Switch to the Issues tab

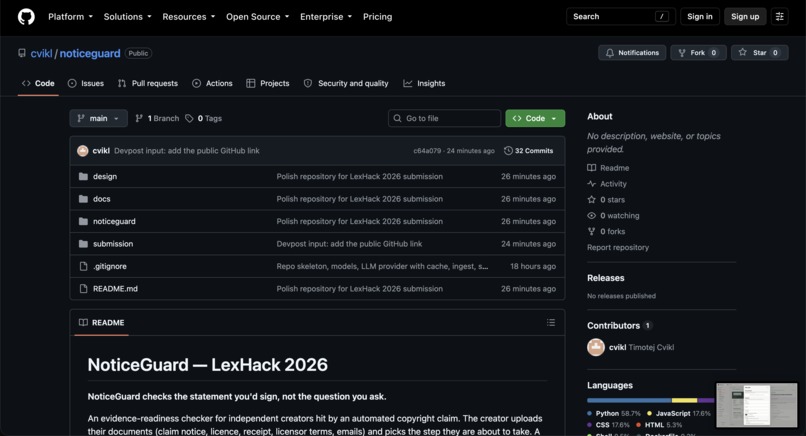[x=86, y=83]
